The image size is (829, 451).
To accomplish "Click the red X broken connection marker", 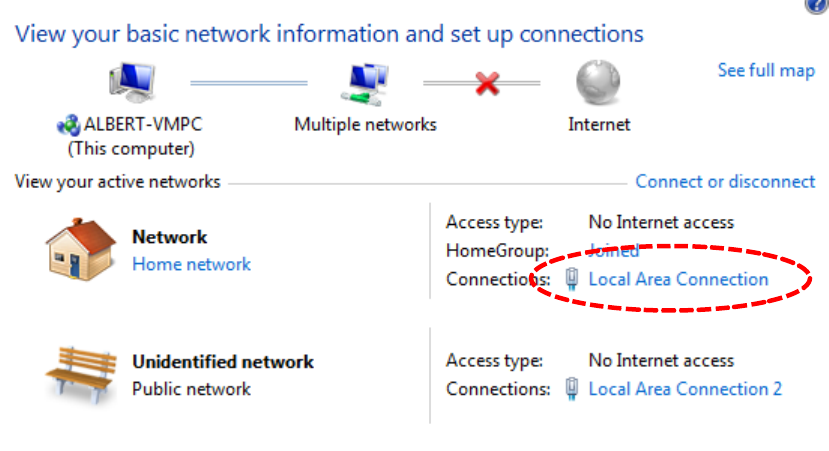I will [x=487, y=83].
